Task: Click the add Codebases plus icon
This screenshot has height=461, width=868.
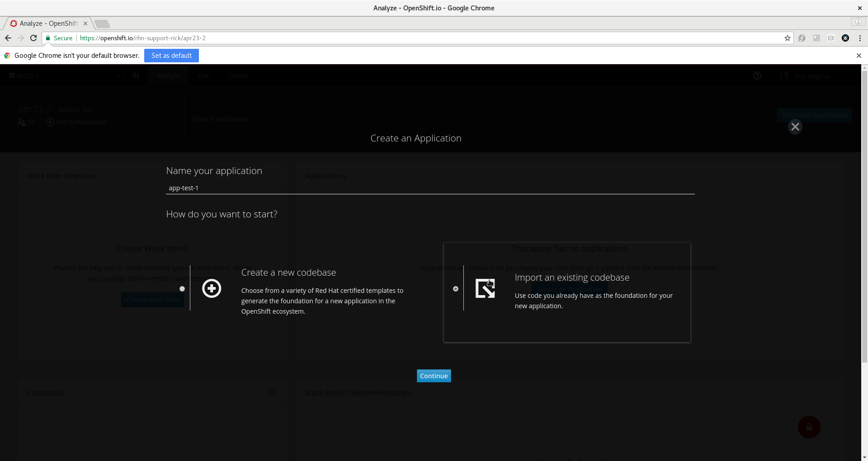Action: click(x=271, y=393)
